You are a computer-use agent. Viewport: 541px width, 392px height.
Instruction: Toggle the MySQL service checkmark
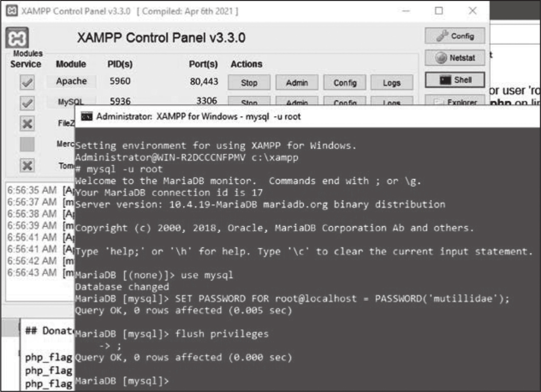27,103
